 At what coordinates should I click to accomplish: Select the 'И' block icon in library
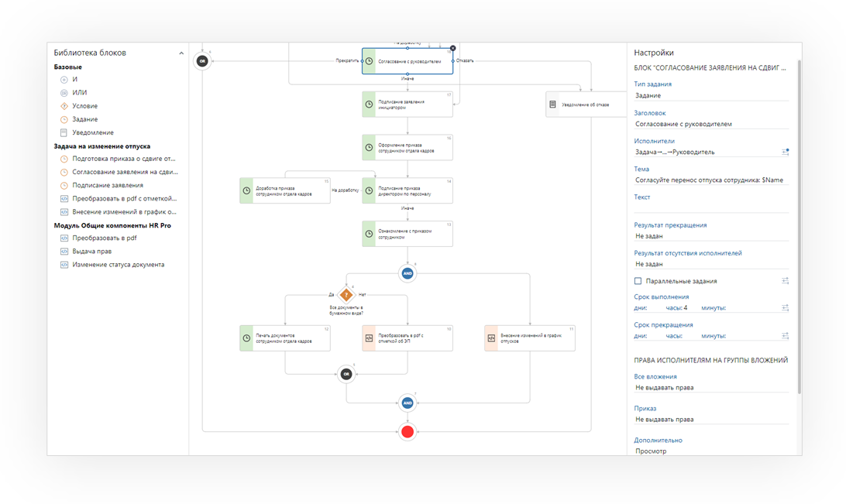coord(64,80)
